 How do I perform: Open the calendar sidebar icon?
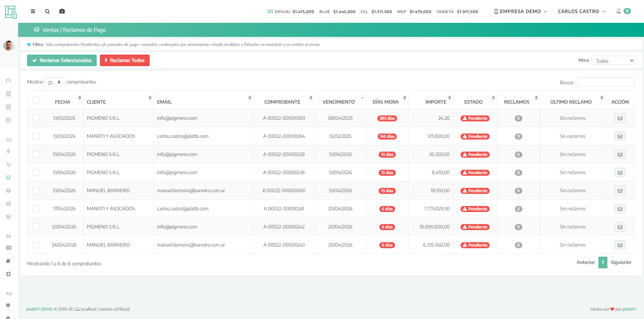[x=8, y=120]
